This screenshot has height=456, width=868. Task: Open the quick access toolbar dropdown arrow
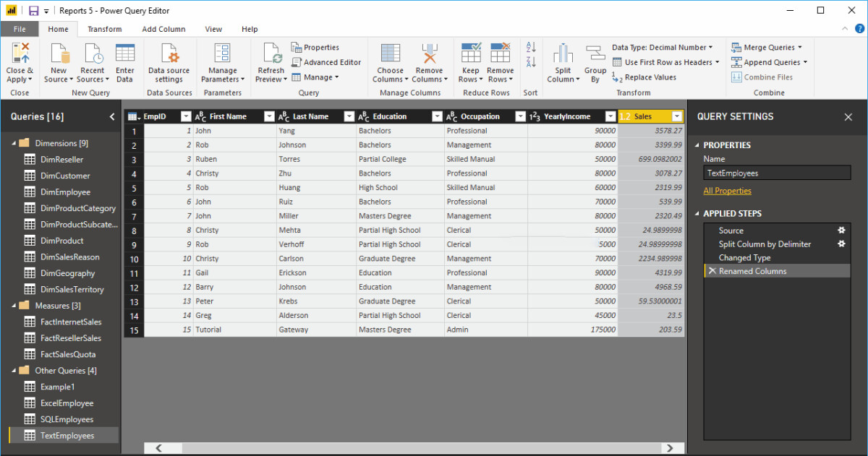pos(47,12)
